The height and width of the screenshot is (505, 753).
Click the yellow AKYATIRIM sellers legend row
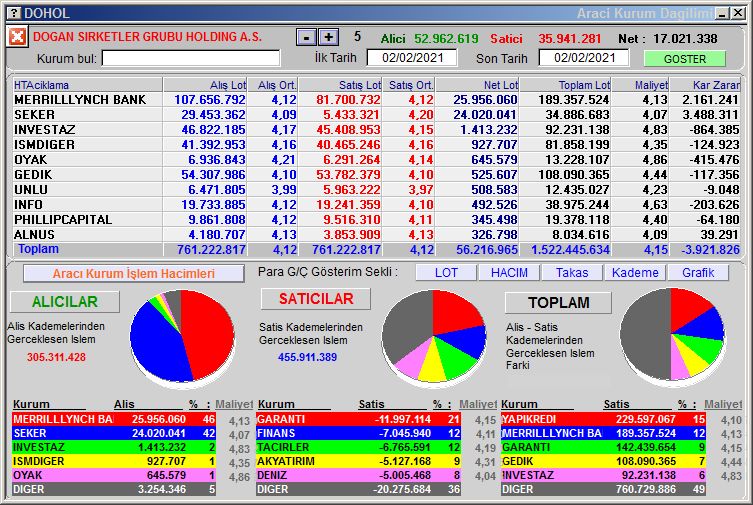[x=359, y=461]
